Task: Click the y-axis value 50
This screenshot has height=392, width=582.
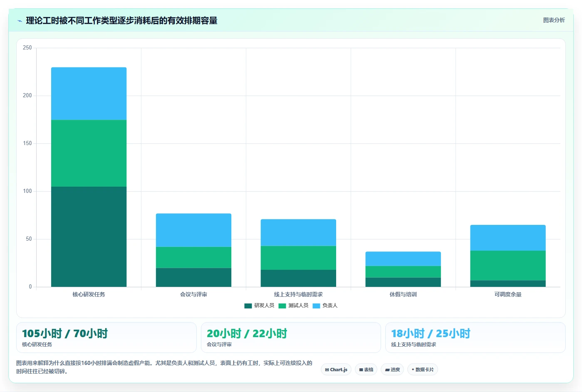Action: coord(29,239)
